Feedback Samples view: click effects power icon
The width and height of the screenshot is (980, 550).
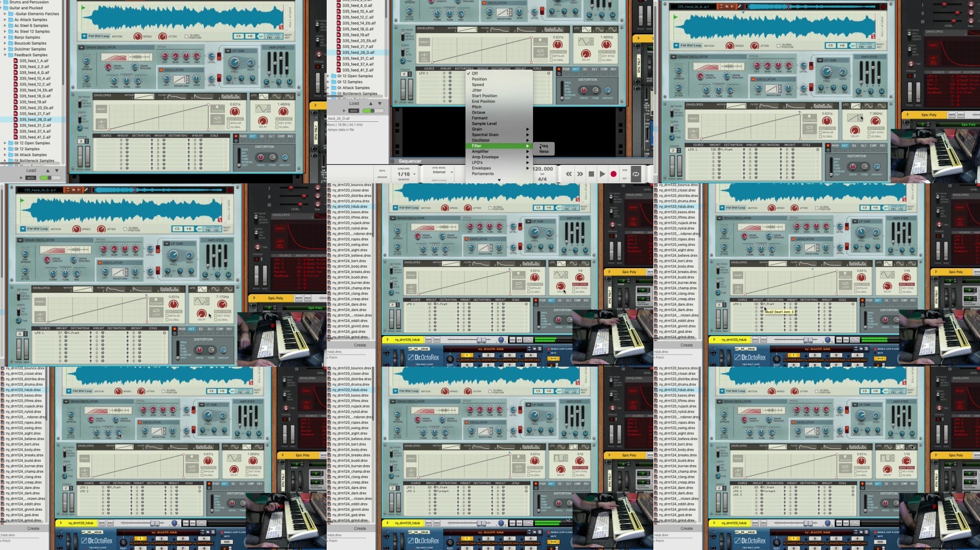tap(236, 141)
